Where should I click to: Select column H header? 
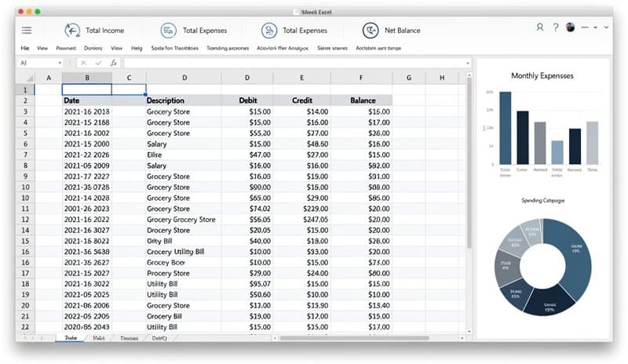click(442, 78)
